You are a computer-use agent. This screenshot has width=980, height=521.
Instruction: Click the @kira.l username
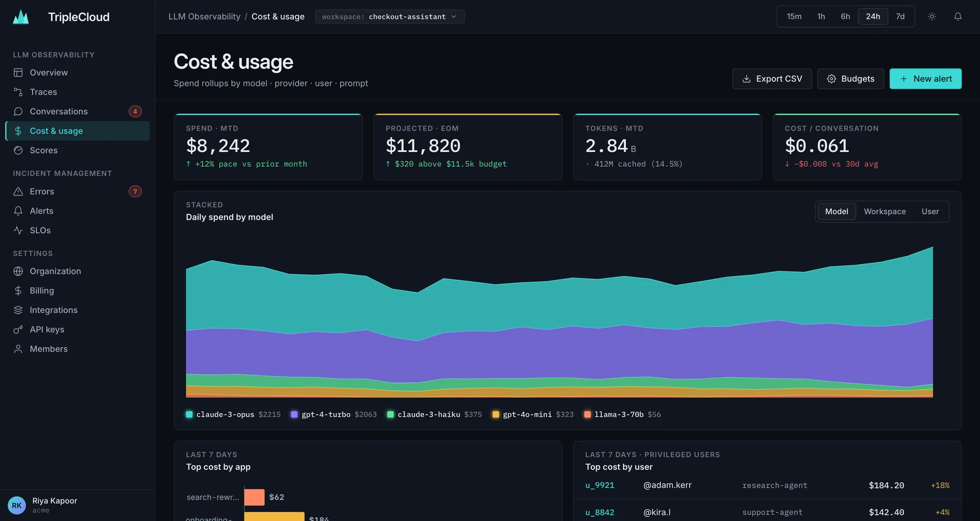point(657,512)
